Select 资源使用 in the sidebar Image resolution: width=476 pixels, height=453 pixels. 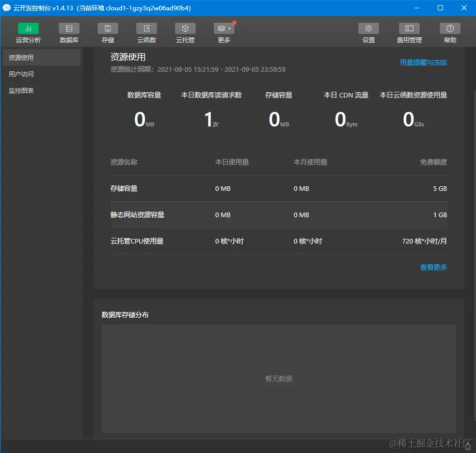pyautogui.click(x=41, y=57)
